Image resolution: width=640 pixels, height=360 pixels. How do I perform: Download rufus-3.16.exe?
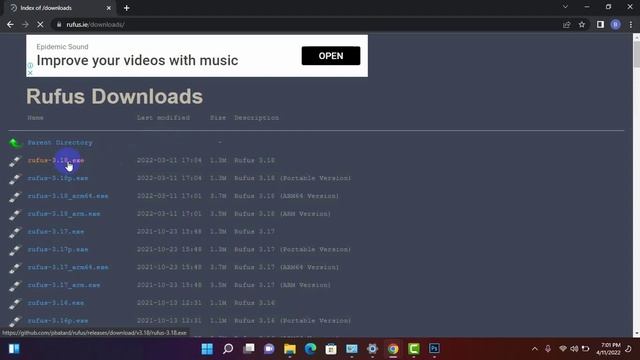coord(56,303)
